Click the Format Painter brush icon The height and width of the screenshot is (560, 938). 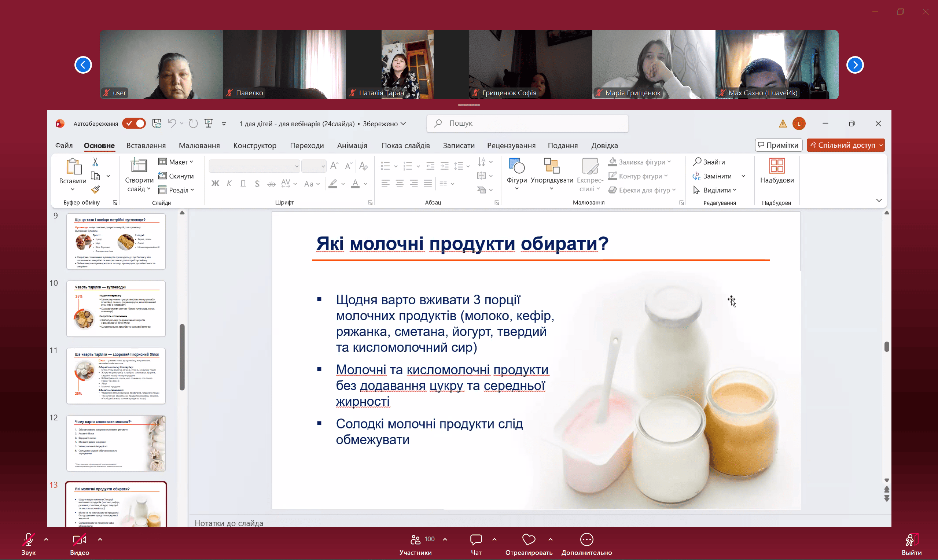point(95,189)
